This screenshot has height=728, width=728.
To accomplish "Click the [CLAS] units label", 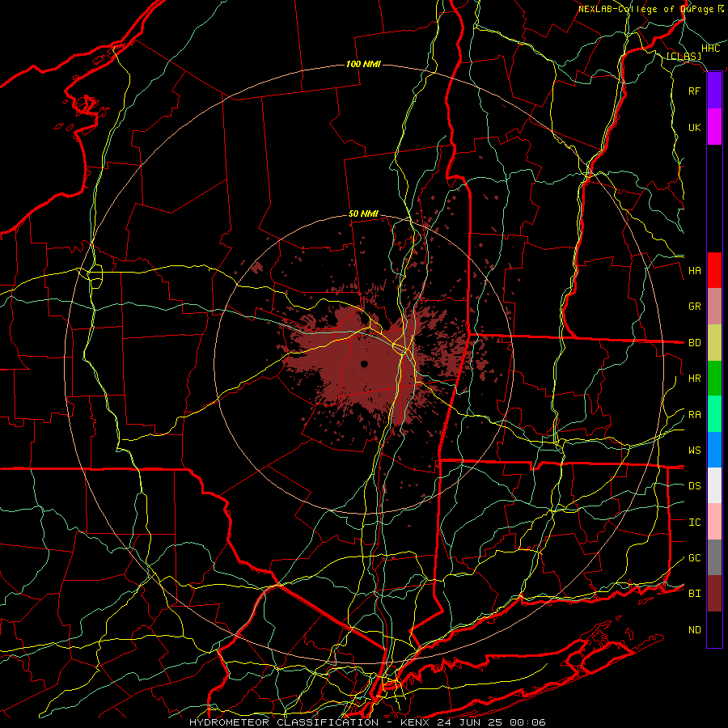I will tap(684, 57).
